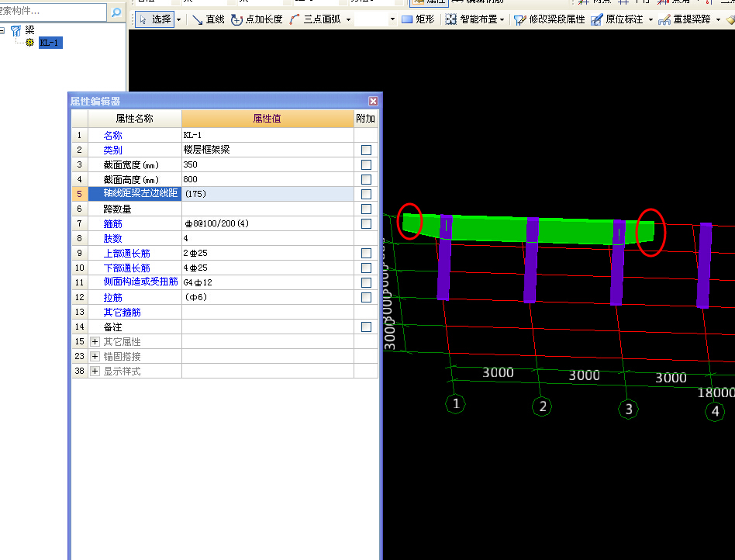
Task: Toggle the 附加 checkbox for 截面宽度 row
Action: 366,164
